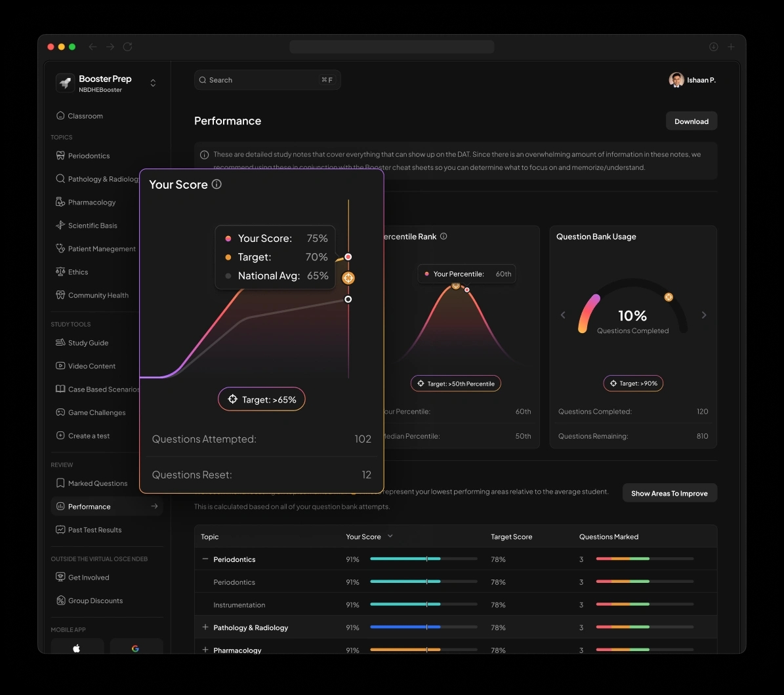Click the Your Score red chart point
Image resolution: width=784 pixels, height=695 pixels.
(348, 257)
